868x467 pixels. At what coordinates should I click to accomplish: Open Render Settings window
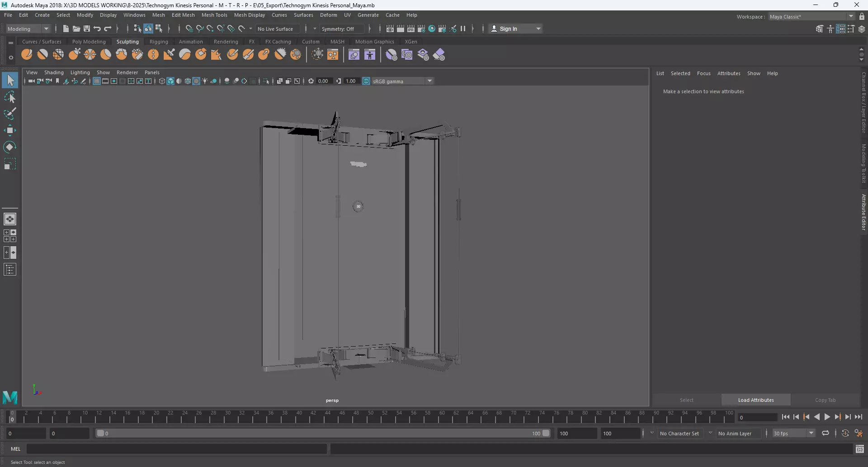click(x=421, y=29)
